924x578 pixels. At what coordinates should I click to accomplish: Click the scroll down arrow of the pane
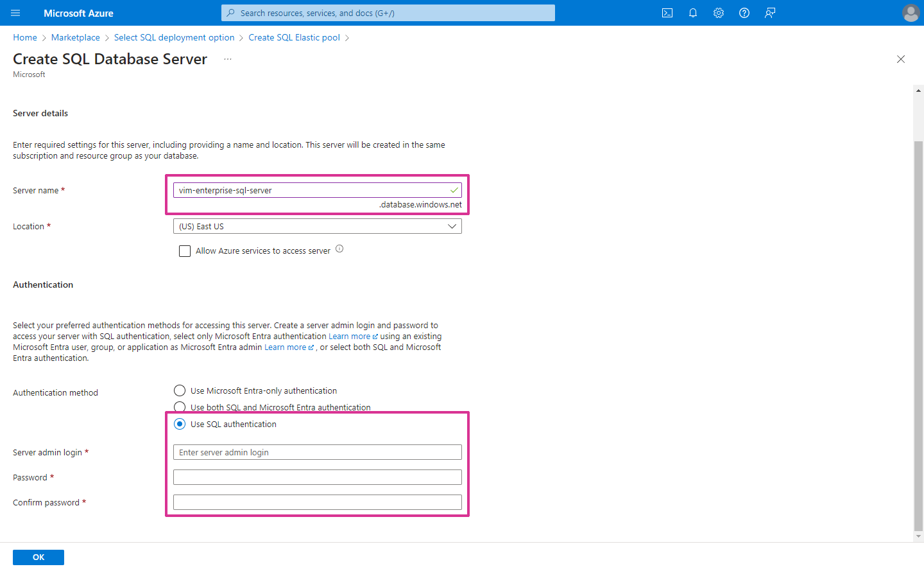918,536
